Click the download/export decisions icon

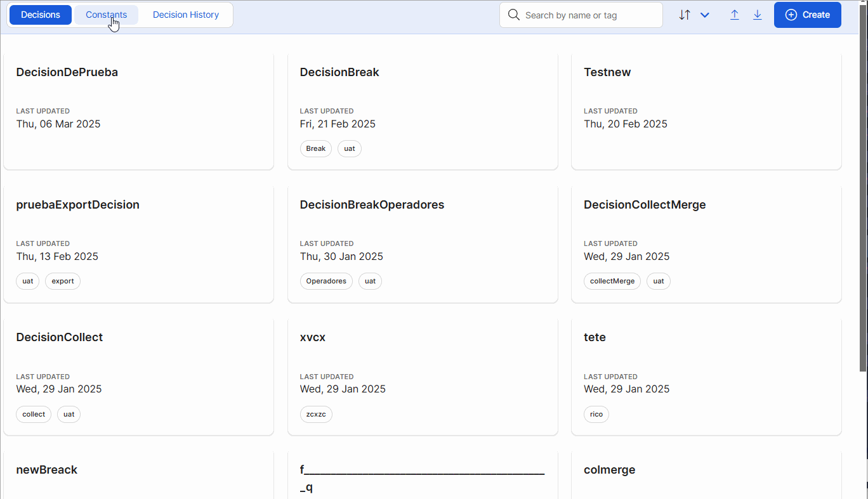pyautogui.click(x=758, y=15)
